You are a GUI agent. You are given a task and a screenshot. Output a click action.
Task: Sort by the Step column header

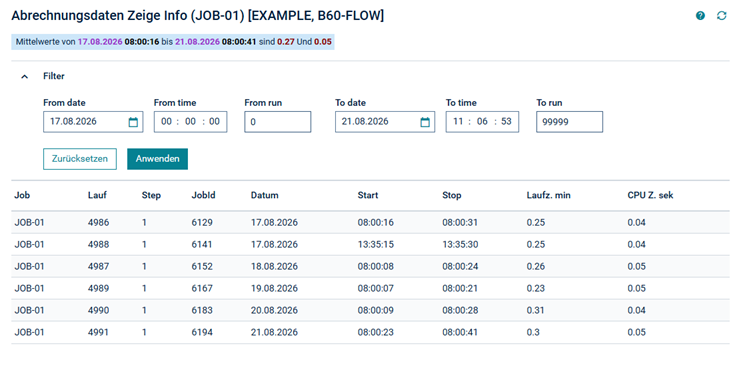coord(151,195)
